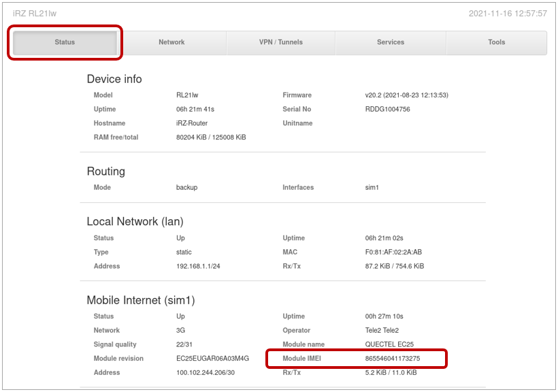Open the Network tab
Viewport: 558px width, 392px height.
click(x=171, y=42)
